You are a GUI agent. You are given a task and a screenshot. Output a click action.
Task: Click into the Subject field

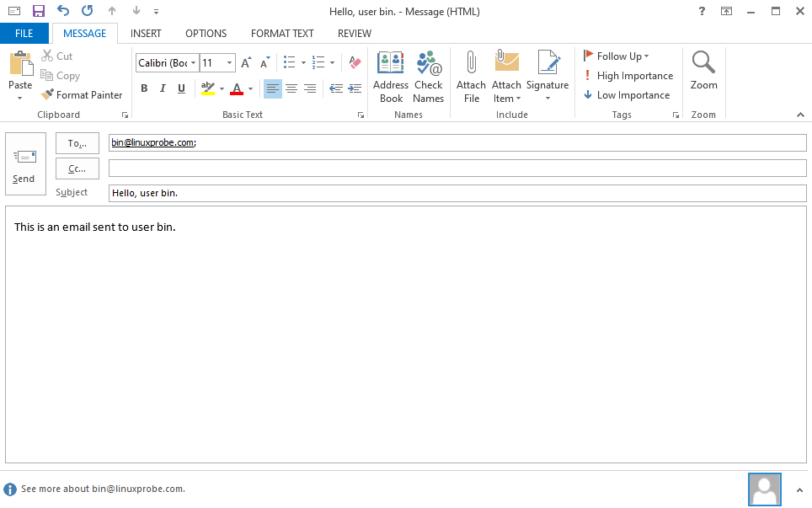(457, 193)
